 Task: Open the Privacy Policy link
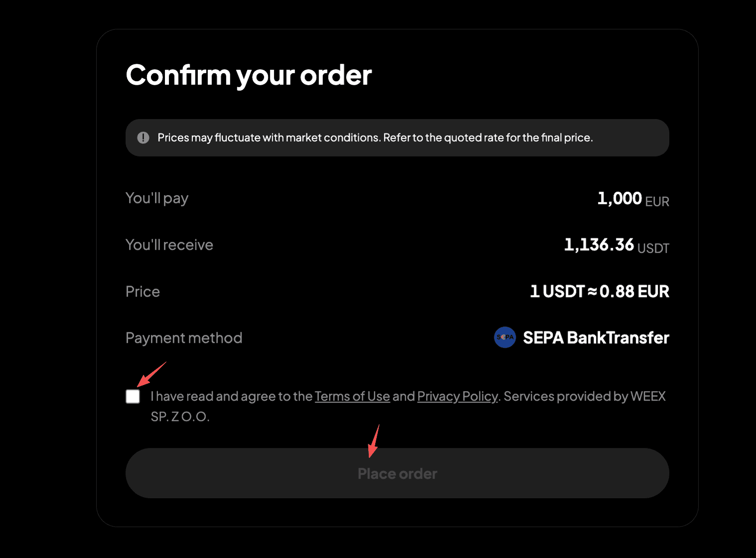coord(457,396)
